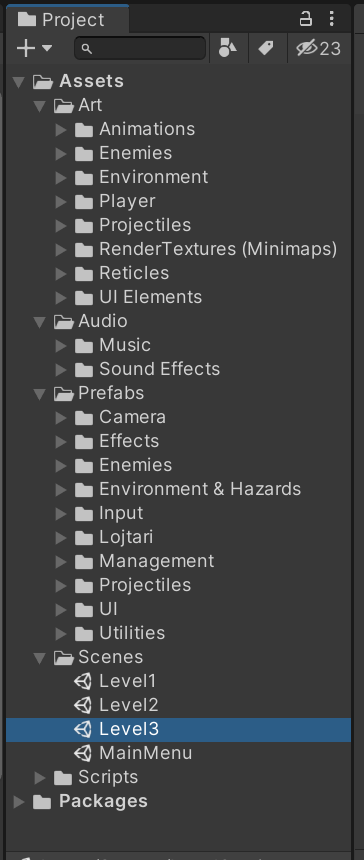
Task: Open the Project panel three-dot options menu
Action: 331,19
